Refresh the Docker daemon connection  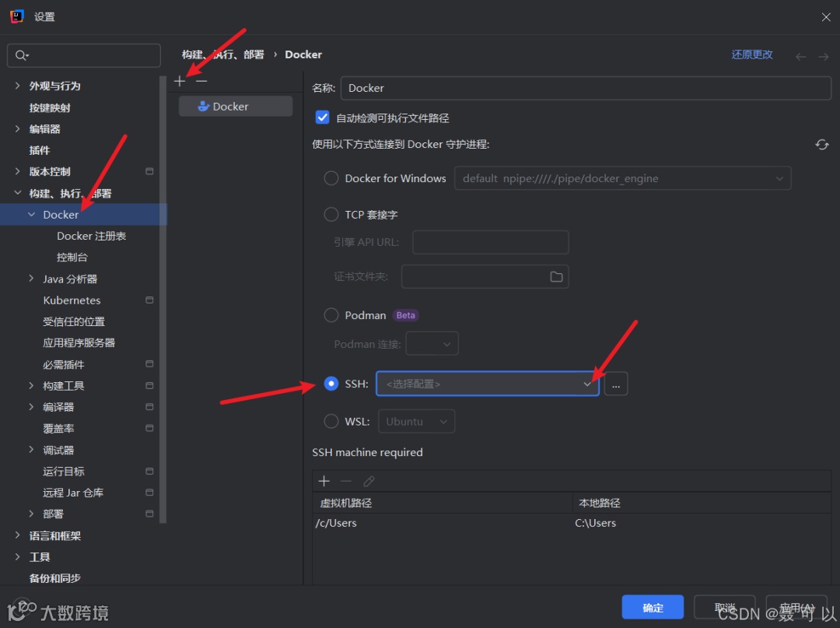point(822,144)
